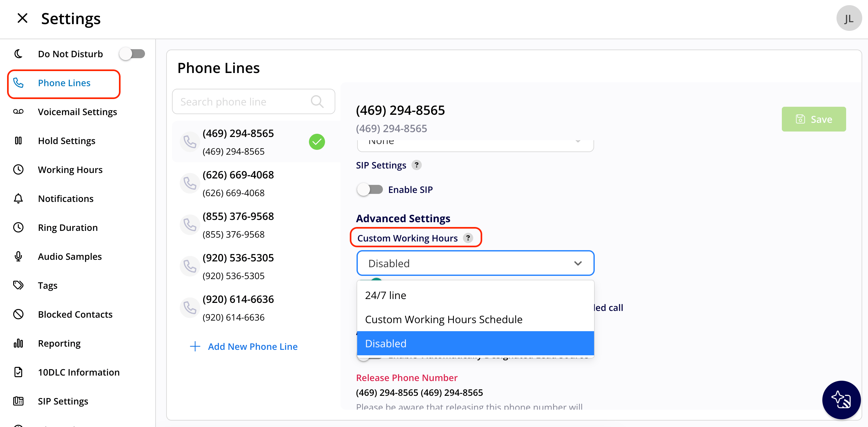Close the Settings page with X
The width and height of the screenshot is (868, 427).
22,18
